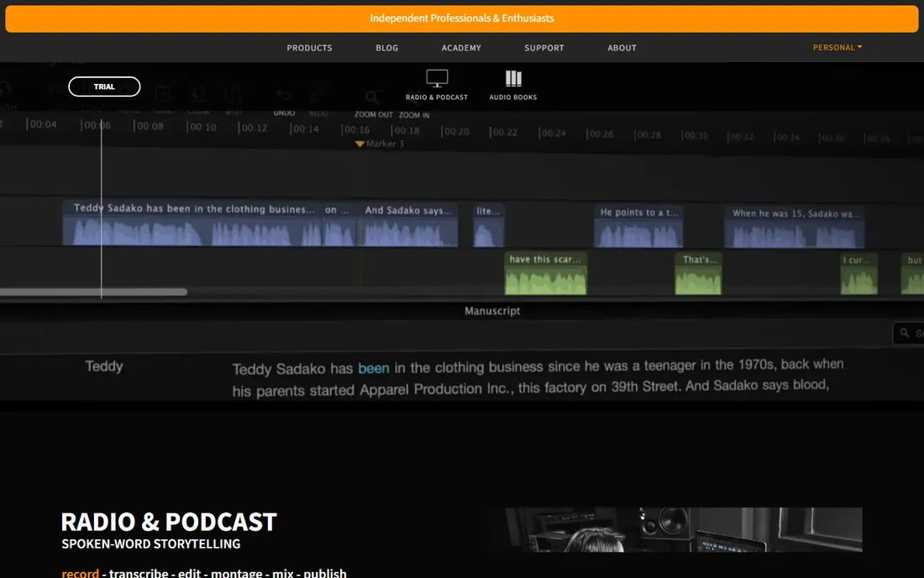The width and height of the screenshot is (924, 578).
Task: Click the 'SPOKEN-WORD STORYTELLING' subtitle
Action: tap(151, 544)
